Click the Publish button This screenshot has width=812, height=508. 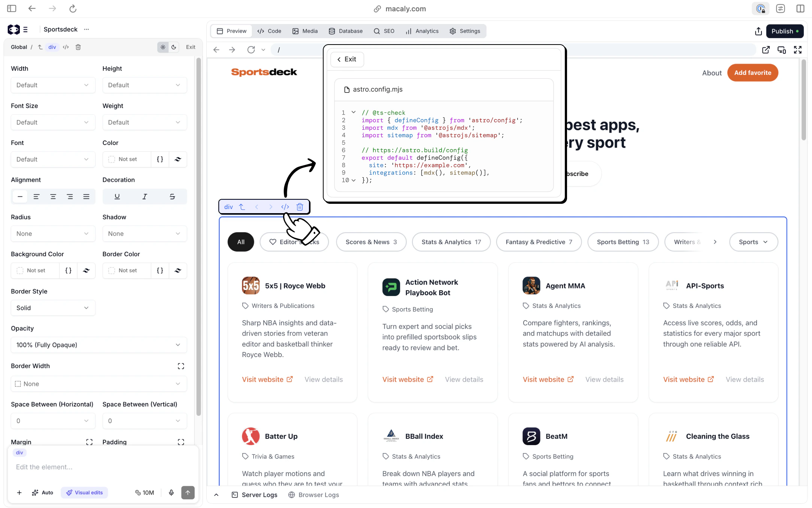[785, 31]
